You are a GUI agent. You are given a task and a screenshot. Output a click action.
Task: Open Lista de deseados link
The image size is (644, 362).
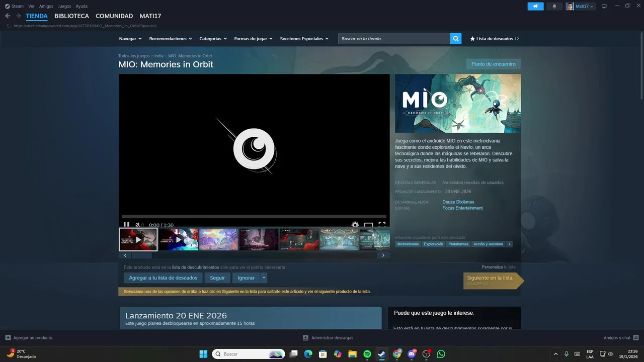click(494, 39)
